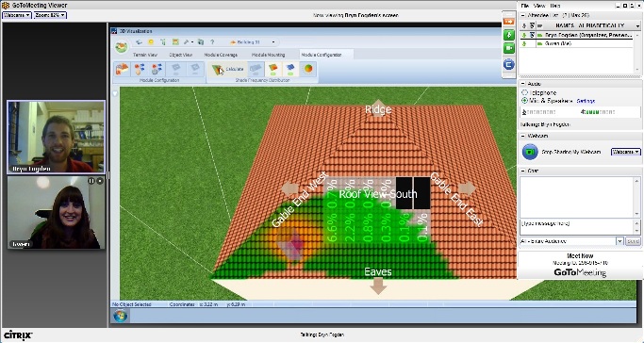
Task: Click the green webcam button on grab tab
Action: pyautogui.click(x=509, y=48)
